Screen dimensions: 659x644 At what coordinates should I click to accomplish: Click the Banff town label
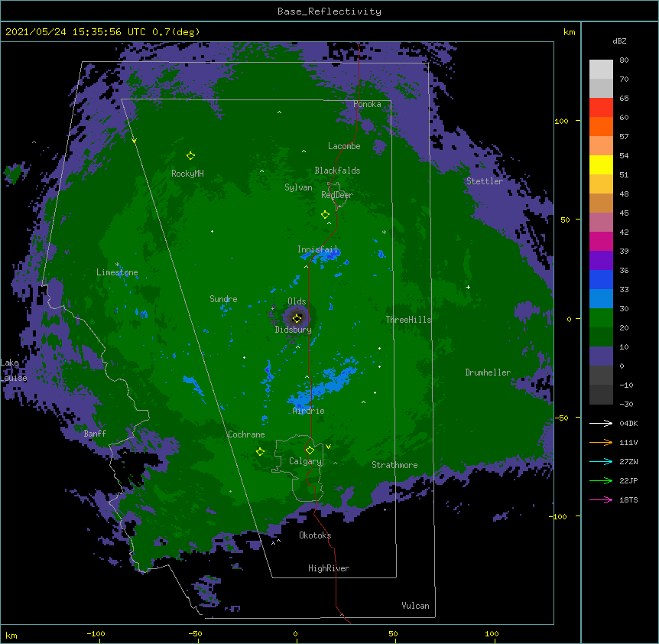click(95, 434)
